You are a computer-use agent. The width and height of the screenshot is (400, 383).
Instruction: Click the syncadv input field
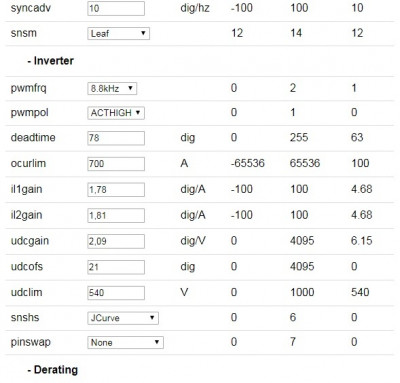pos(116,8)
